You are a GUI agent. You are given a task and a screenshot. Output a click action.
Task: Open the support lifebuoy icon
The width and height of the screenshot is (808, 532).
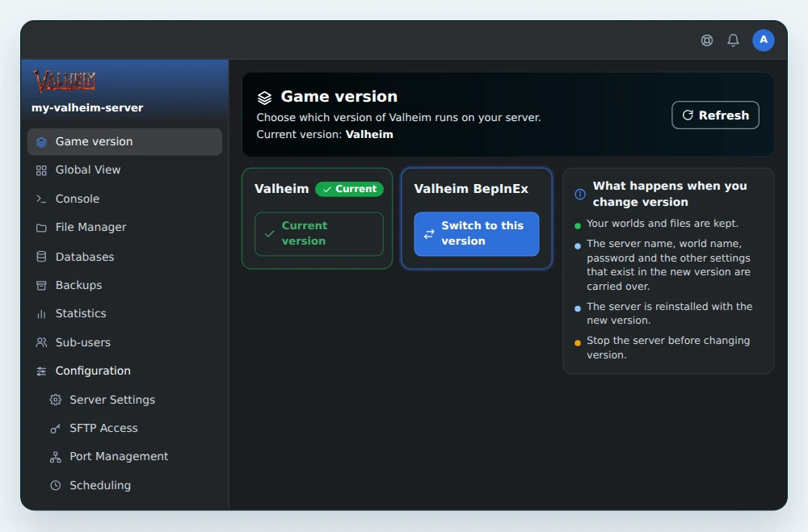point(706,40)
